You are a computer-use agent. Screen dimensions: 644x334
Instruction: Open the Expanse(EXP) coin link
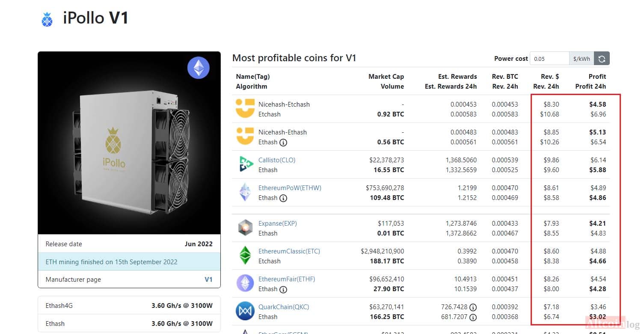coord(278,224)
